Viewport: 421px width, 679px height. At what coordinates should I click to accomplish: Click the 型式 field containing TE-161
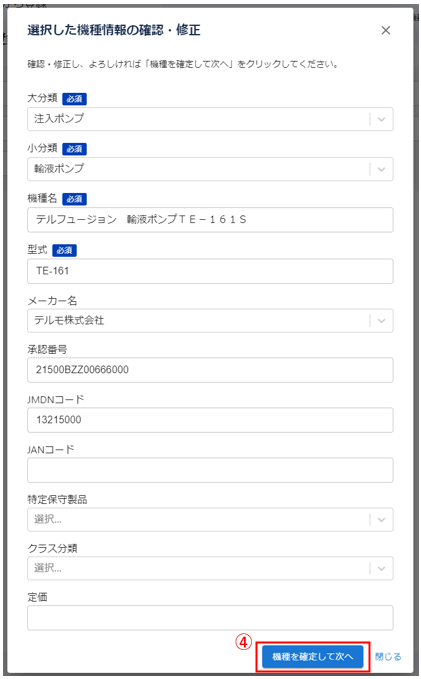[210, 271]
